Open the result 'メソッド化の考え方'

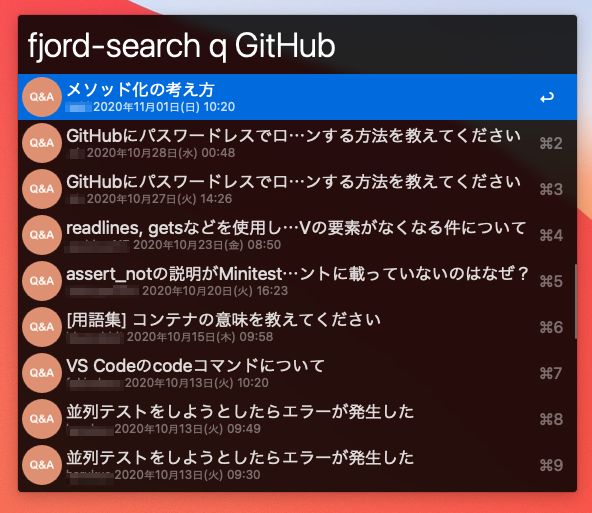click(297, 97)
